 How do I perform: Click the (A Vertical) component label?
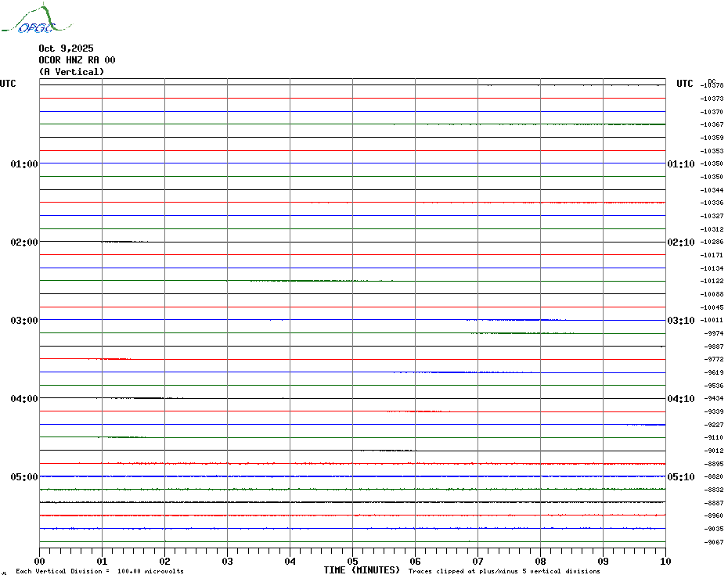tap(71, 72)
